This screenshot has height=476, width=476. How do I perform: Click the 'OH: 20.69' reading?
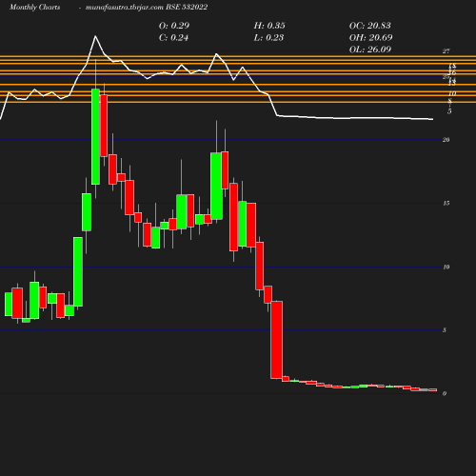click(x=370, y=37)
